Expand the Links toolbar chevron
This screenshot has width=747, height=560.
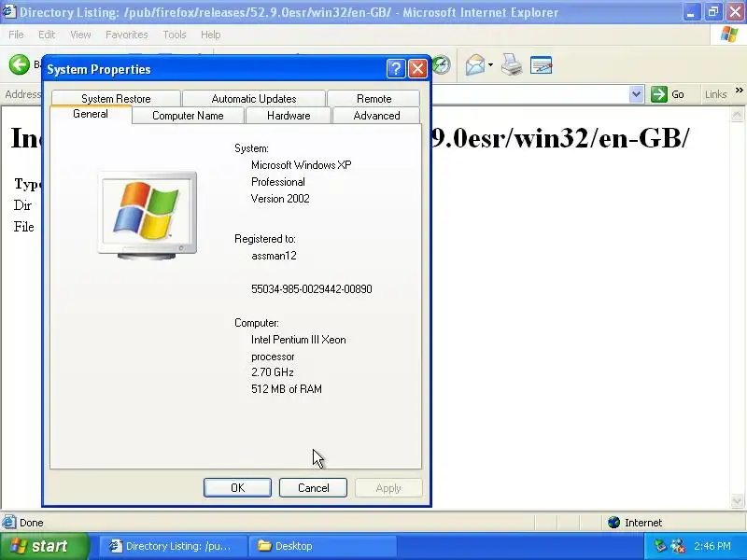[739, 91]
